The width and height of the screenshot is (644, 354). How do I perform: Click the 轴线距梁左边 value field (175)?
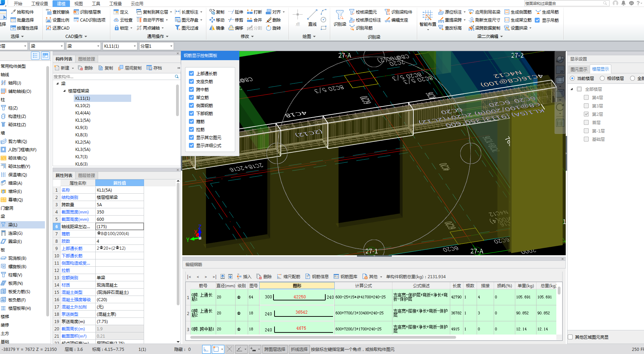pos(120,226)
